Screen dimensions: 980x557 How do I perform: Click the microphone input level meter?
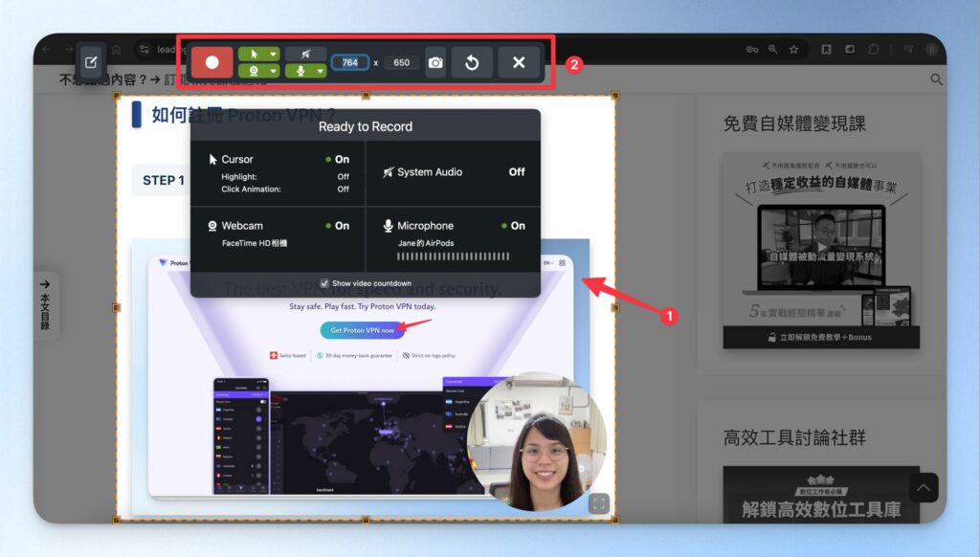[453, 256]
